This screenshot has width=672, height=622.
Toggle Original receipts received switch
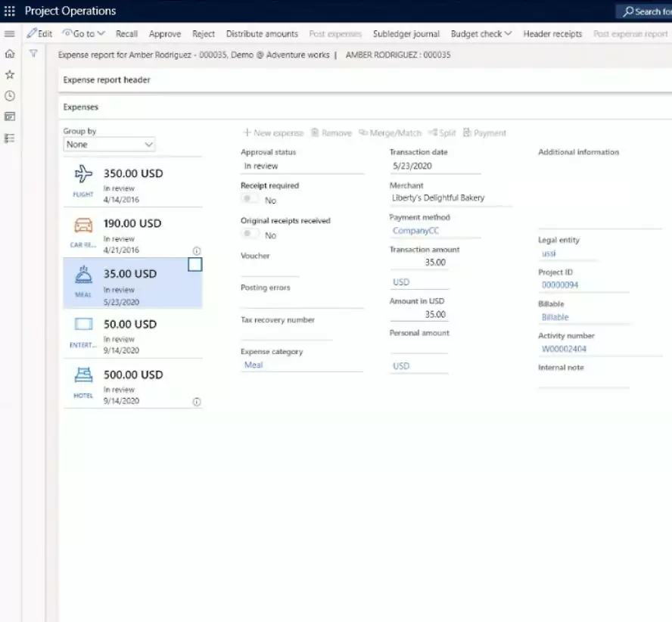point(250,235)
